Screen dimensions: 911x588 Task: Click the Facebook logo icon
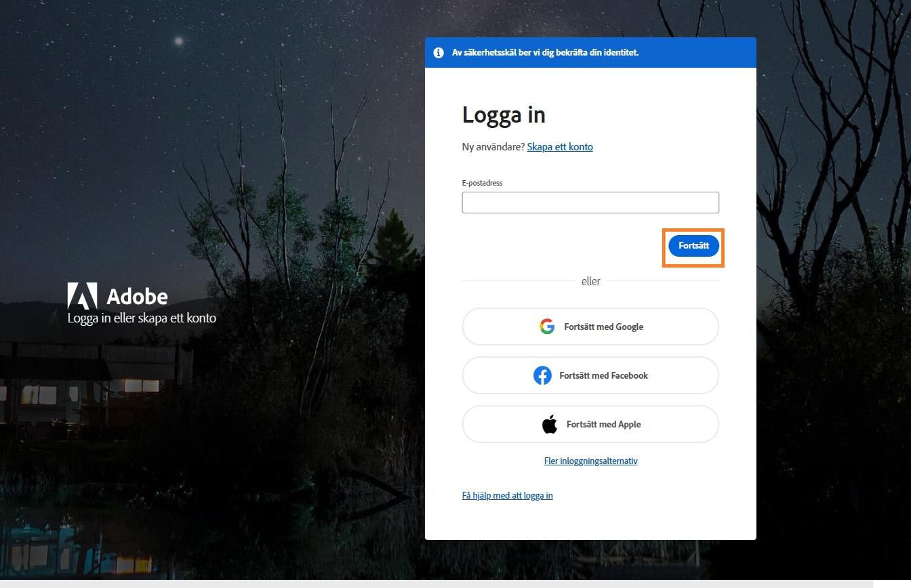(542, 375)
